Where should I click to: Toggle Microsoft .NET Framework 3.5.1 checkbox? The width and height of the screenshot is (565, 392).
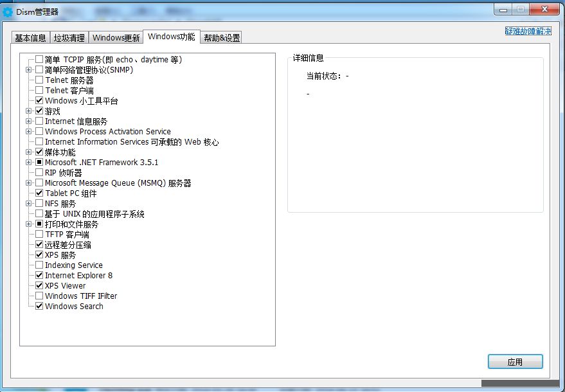coord(39,162)
